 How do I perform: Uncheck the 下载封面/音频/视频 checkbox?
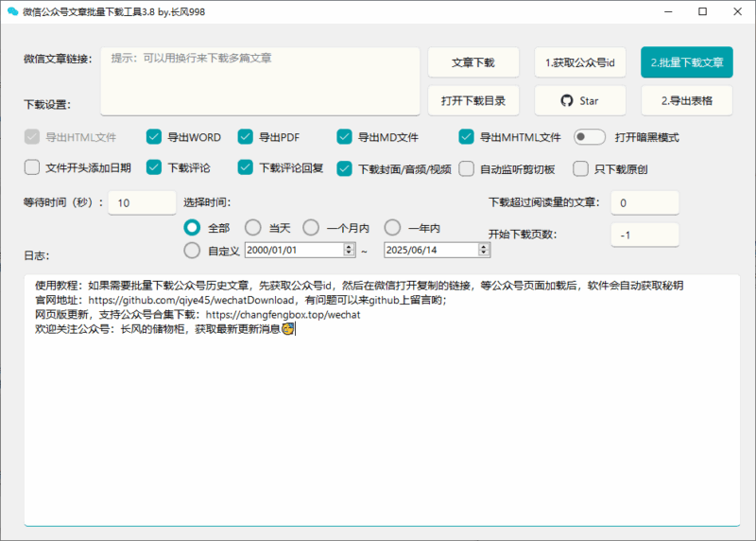[x=344, y=169]
